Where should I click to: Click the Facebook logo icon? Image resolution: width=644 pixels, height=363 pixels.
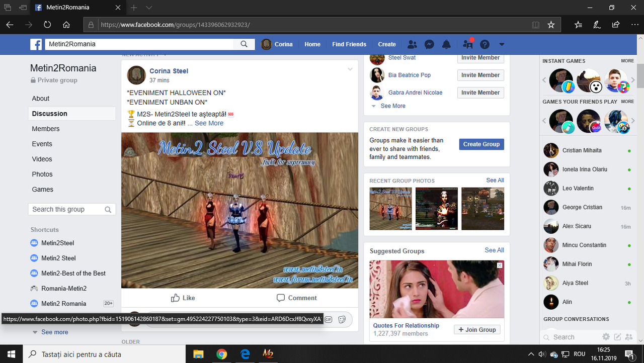pos(36,44)
